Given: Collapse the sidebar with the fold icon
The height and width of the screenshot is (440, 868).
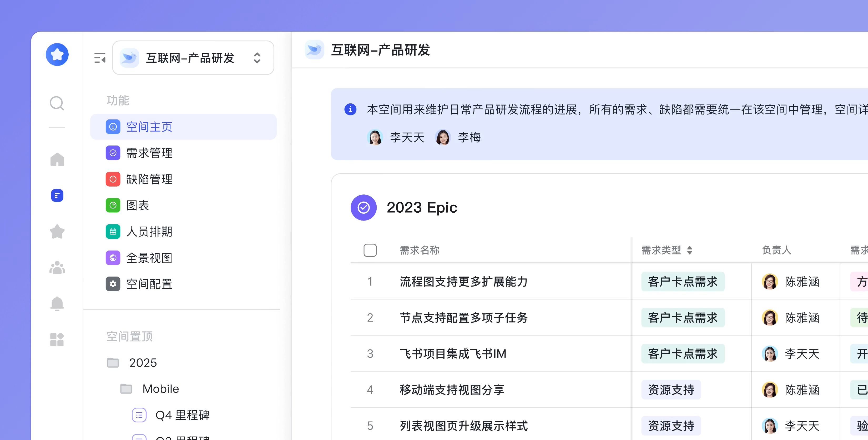Looking at the screenshot, I should click(x=100, y=58).
